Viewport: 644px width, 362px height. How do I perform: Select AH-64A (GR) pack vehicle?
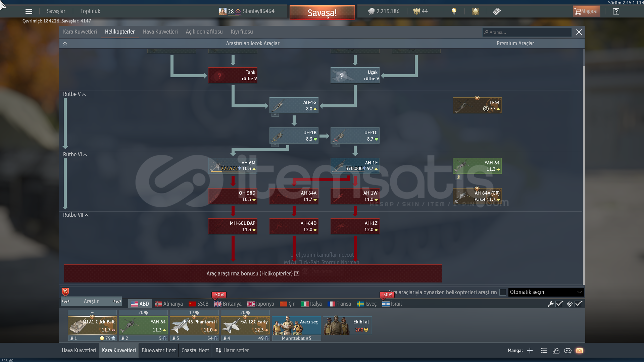click(x=477, y=196)
